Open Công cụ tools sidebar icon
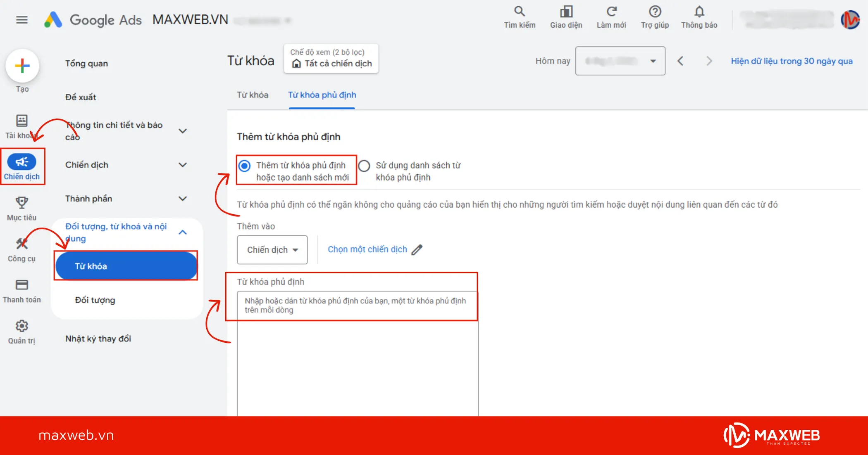Image resolution: width=868 pixels, height=455 pixels. (21, 244)
